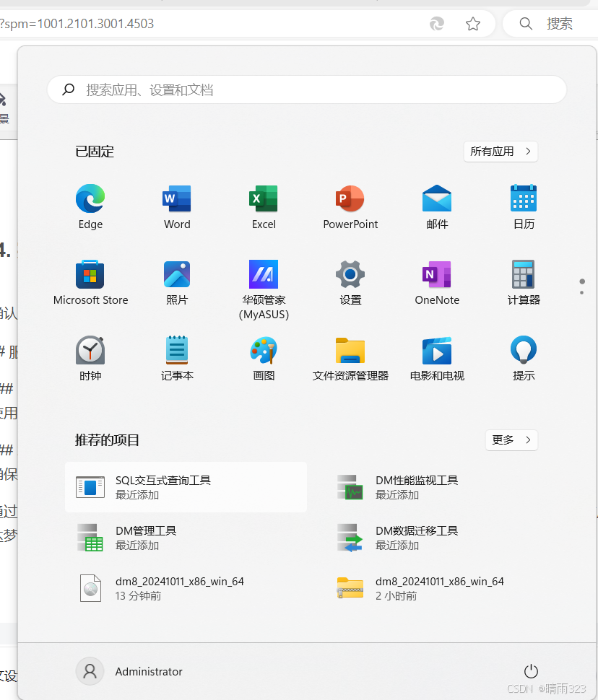Launch Word from pinned apps
The height and width of the screenshot is (700, 598).
click(x=177, y=207)
